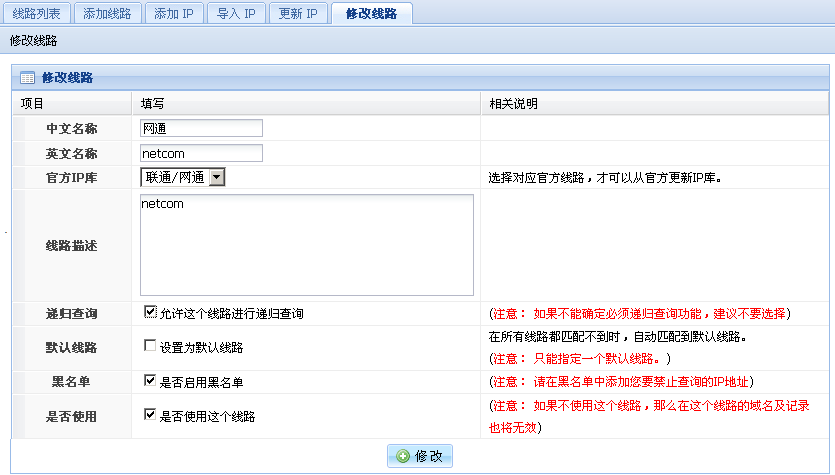Toggle 是否使用这个线路 checkbox

click(x=150, y=415)
